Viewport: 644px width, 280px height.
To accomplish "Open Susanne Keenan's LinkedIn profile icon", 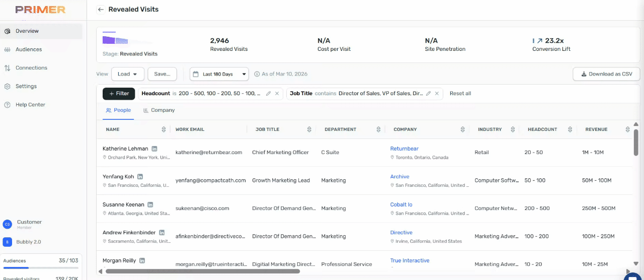I will (x=150, y=205).
